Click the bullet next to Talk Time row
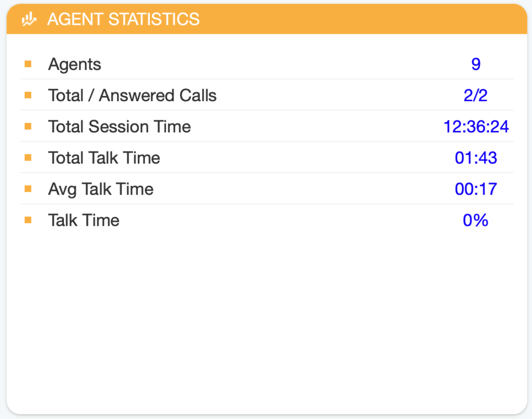This screenshot has height=419, width=532. click(28, 220)
